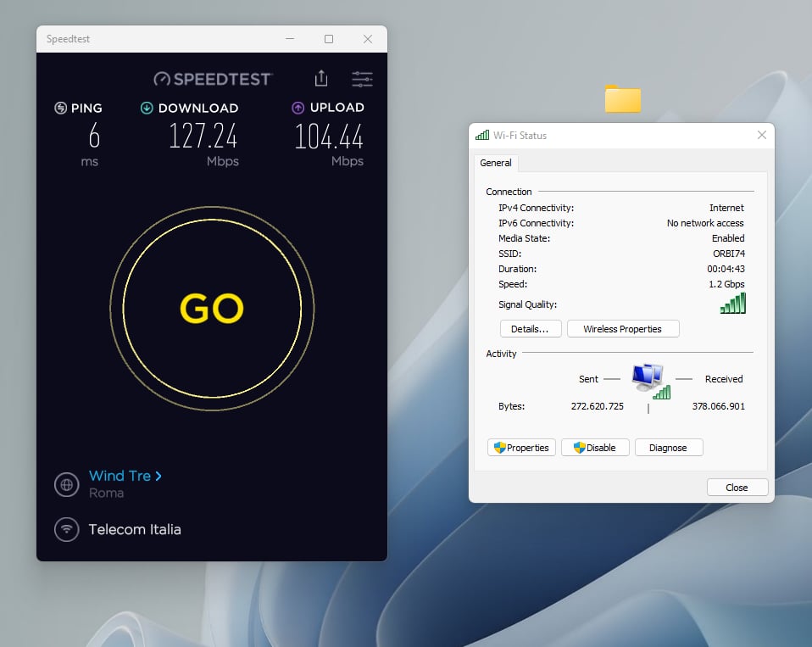Click the Close button in Wi-Fi Status
Viewport: 812px width, 647px height.
click(737, 488)
